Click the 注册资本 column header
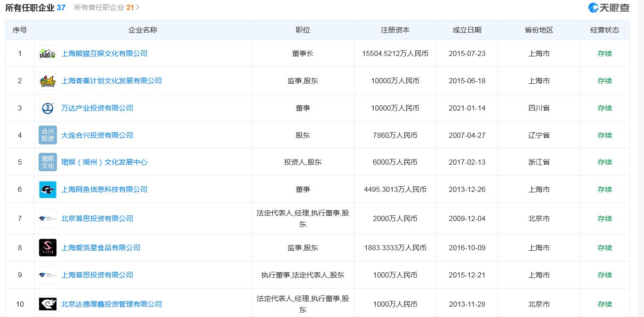The image size is (644, 317). pos(395,30)
